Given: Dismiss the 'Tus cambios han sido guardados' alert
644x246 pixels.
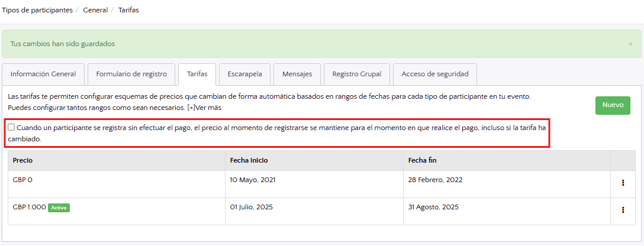Looking at the screenshot, I should (x=630, y=44).
